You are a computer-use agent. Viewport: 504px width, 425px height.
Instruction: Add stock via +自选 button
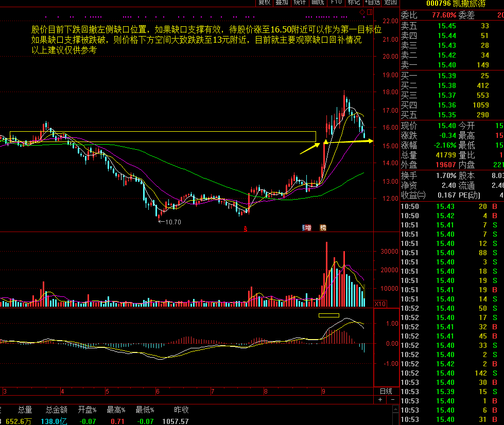coord(372,3)
